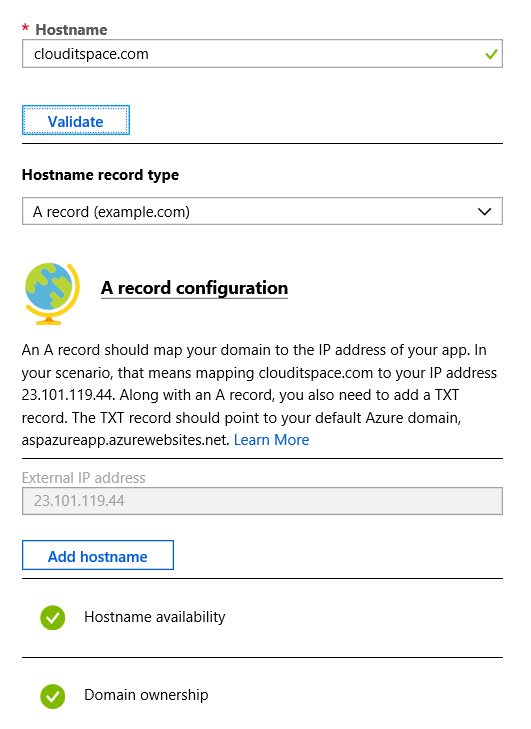Click the Domain ownership green check icon
This screenshot has height=729, width=531.
click(53, 696)
